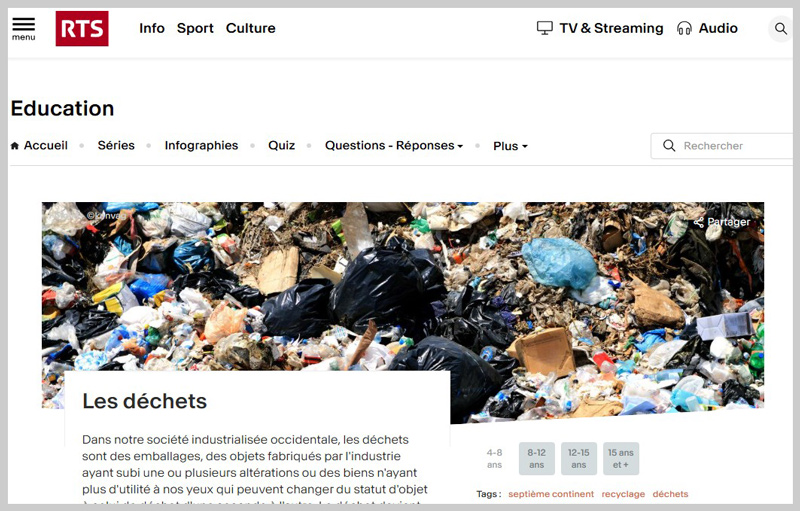Toggle the 15 ans et + filter
The width and height of the screenshot is (800, 511).
point(620,459)
